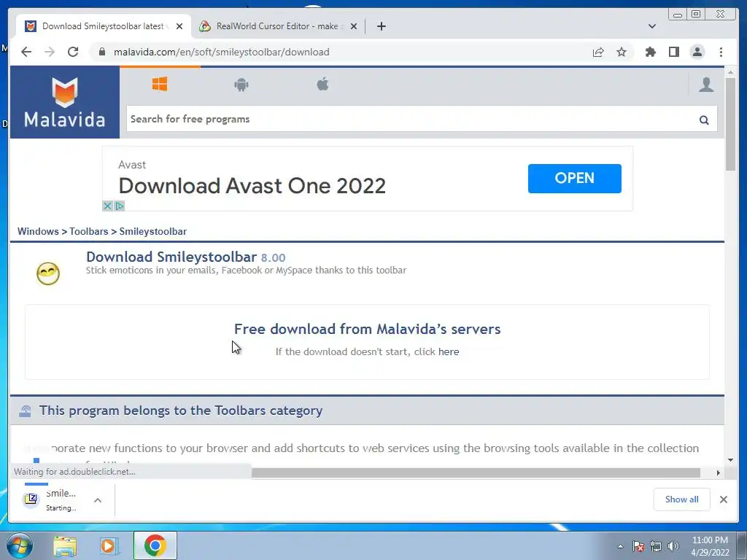
Task: Click Download Avast One 2022 headline
Action: click(x=252, y=186)
